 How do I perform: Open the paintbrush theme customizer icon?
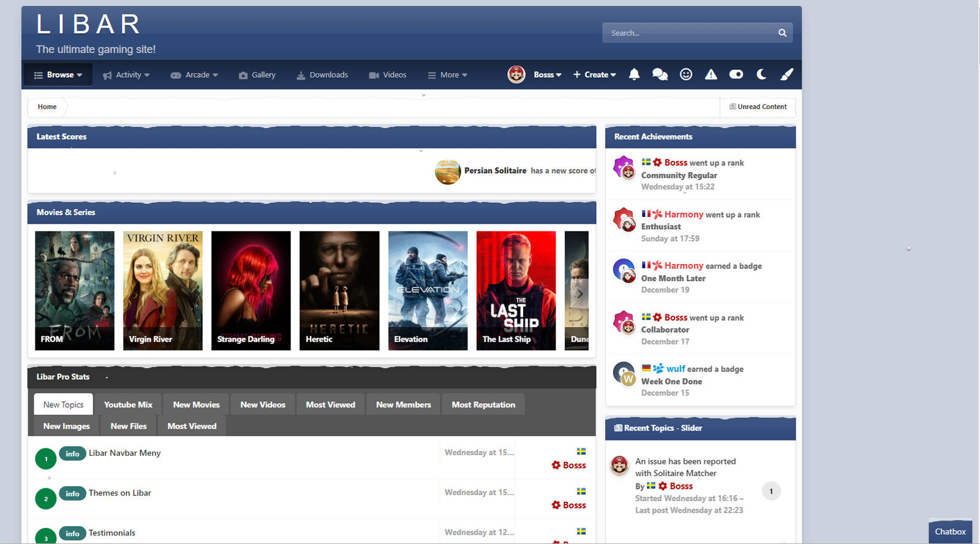click(x=787, y=74)
